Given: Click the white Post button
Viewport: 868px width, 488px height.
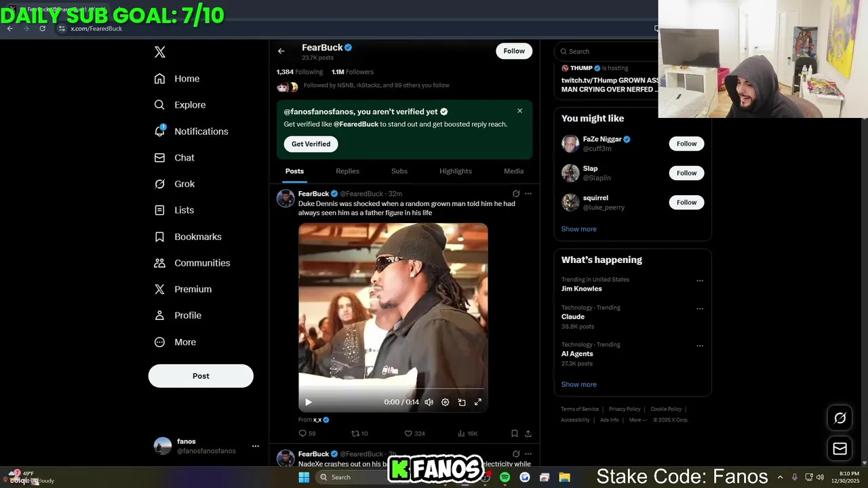Looking at the screenshot, I should (201, 376).
